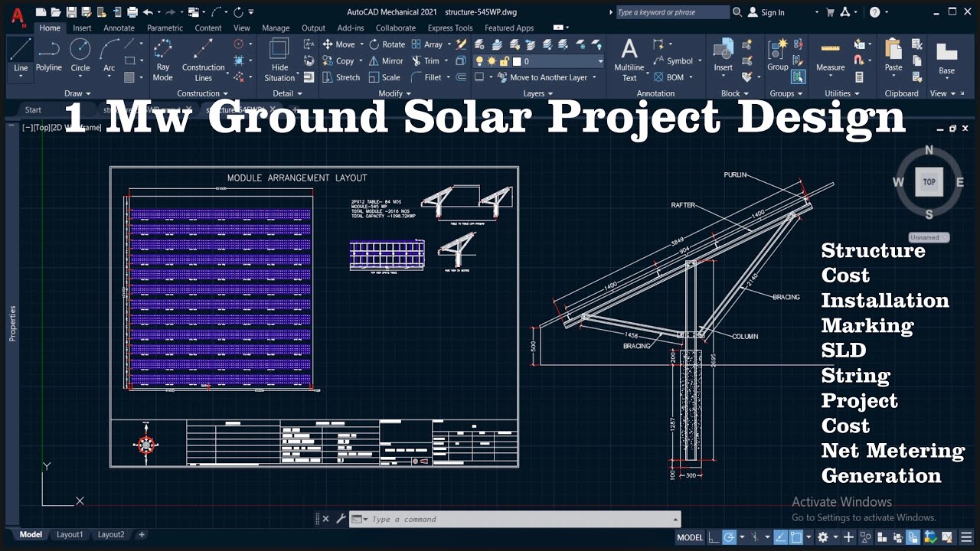Viewport: 980px width, 551px height.
Task: Toggle layer on/off lightbulb for layer 0
Action: point(479,61)
